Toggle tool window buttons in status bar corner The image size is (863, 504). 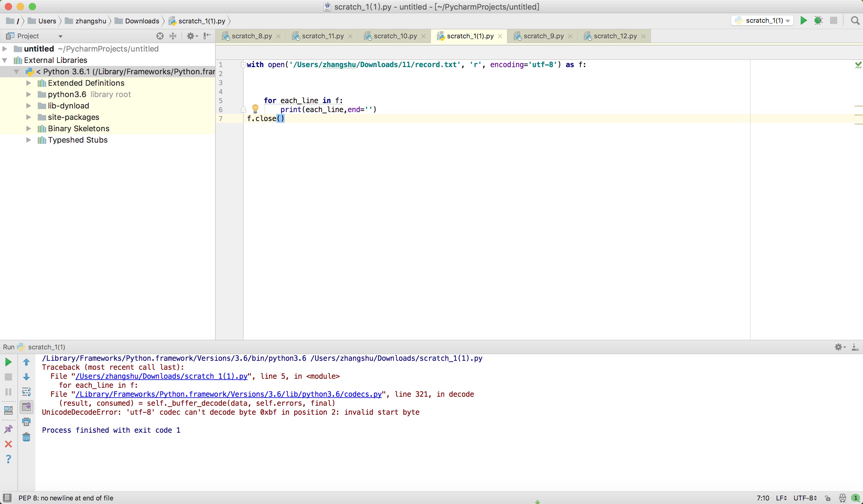(7, 498)
